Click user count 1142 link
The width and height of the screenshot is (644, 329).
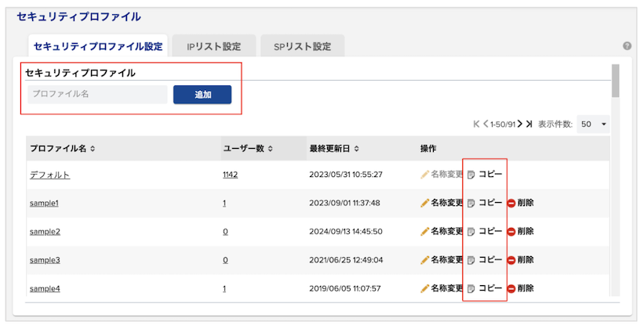[x=231, y=175]
